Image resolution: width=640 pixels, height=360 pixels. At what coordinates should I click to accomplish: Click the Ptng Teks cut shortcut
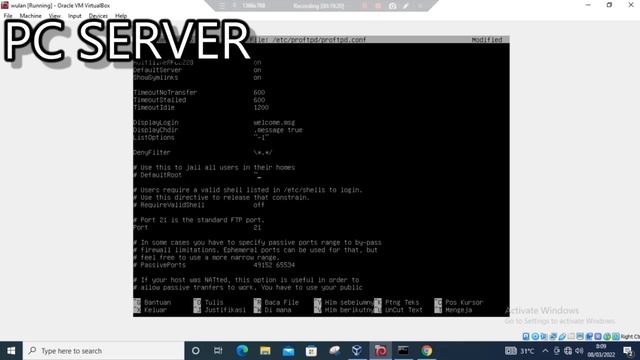pyautogui.click(x=397, y=302)
